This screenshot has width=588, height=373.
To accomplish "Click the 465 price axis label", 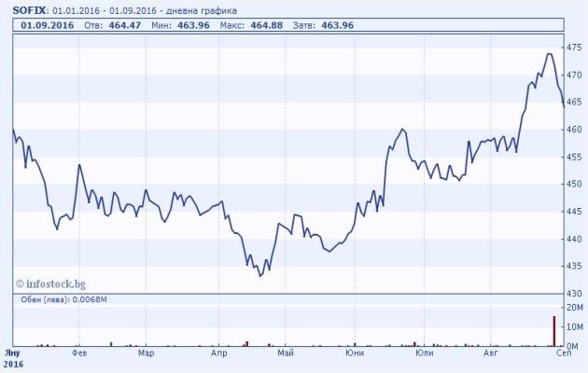I will 574,102.
